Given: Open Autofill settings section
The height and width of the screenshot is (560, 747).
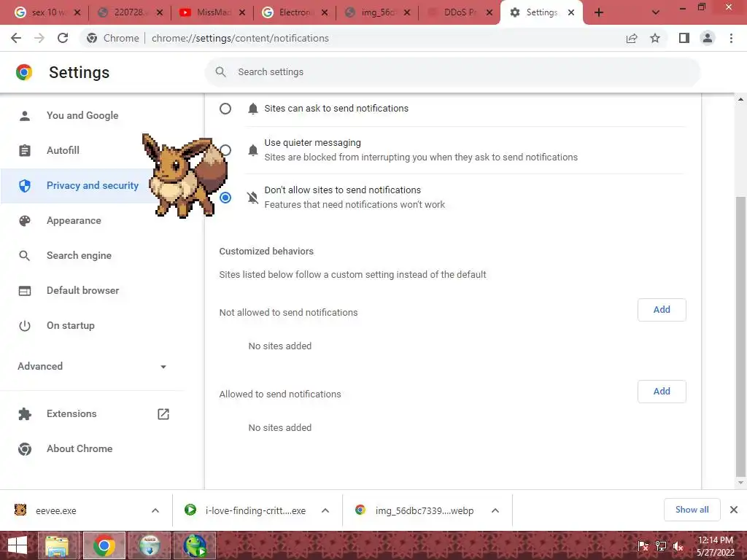Looking at the screenshot, I should coord(63,150).
